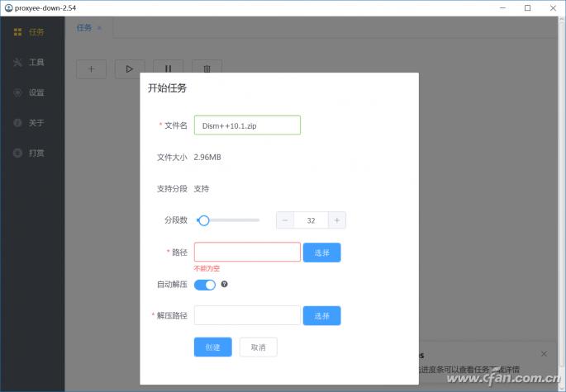Image resolution: width=566 pixels, height=392 pixels.
Task: Click the 不能为空 error message
Action: tap(207, 269)
